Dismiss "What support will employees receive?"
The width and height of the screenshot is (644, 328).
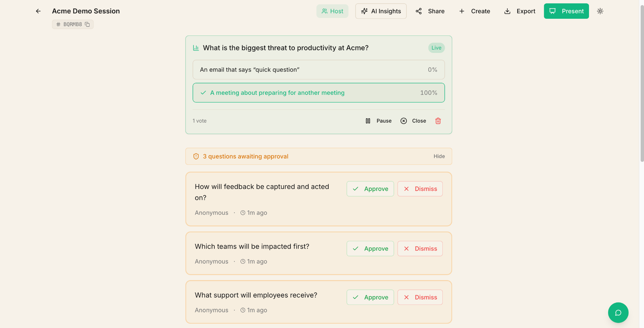(x=420, y=297)
